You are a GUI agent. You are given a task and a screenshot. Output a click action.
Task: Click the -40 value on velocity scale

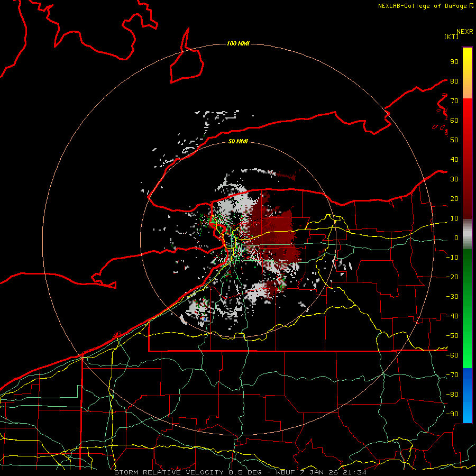click(452, 316)
